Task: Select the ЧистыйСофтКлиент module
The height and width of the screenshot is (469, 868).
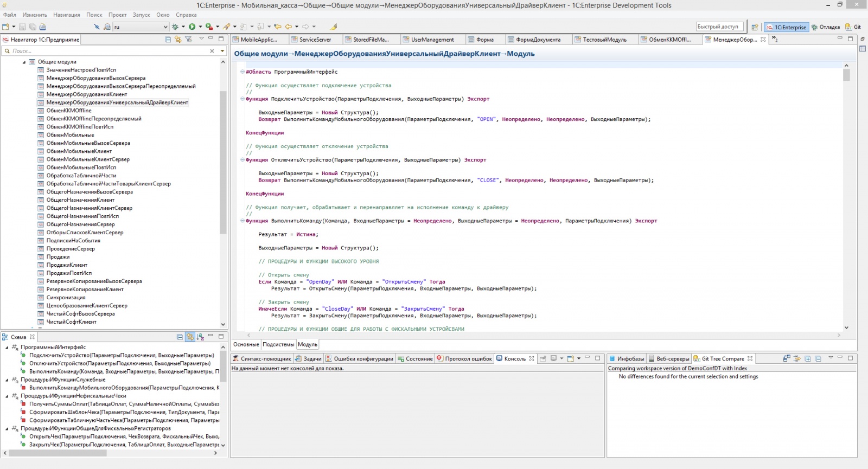Action: tap(71, 322)
